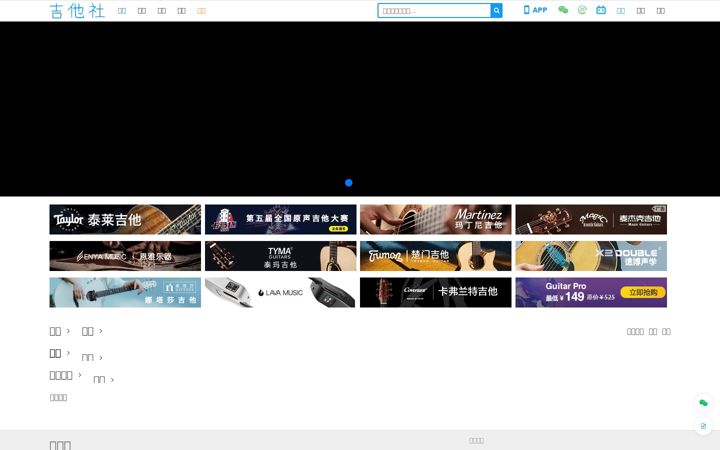Select the orange-highlighted navigation item
The height and width of the screenshot is (450, 720).
pos(202,11)
